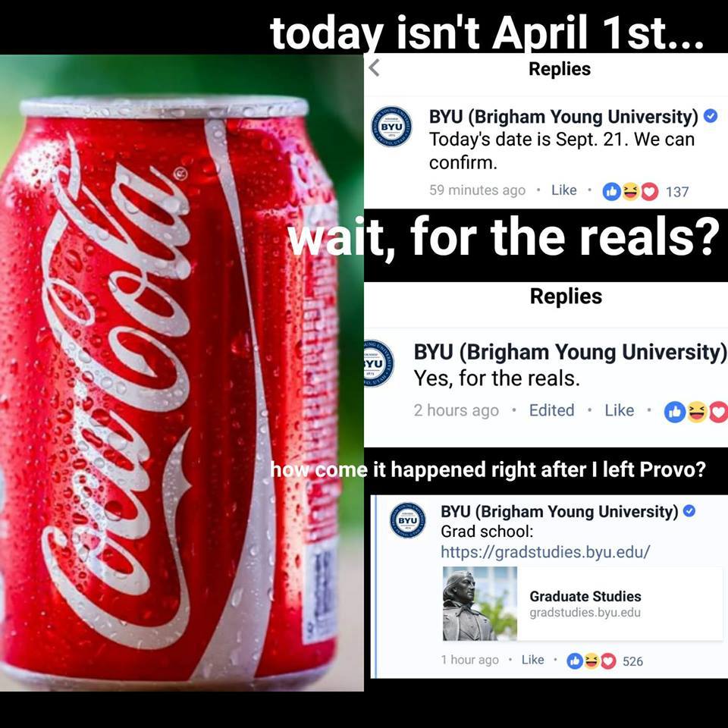Open BYU avatar on 'Yes, for the reals' reply
Viewport: 728px width, 728px height.
379,363
